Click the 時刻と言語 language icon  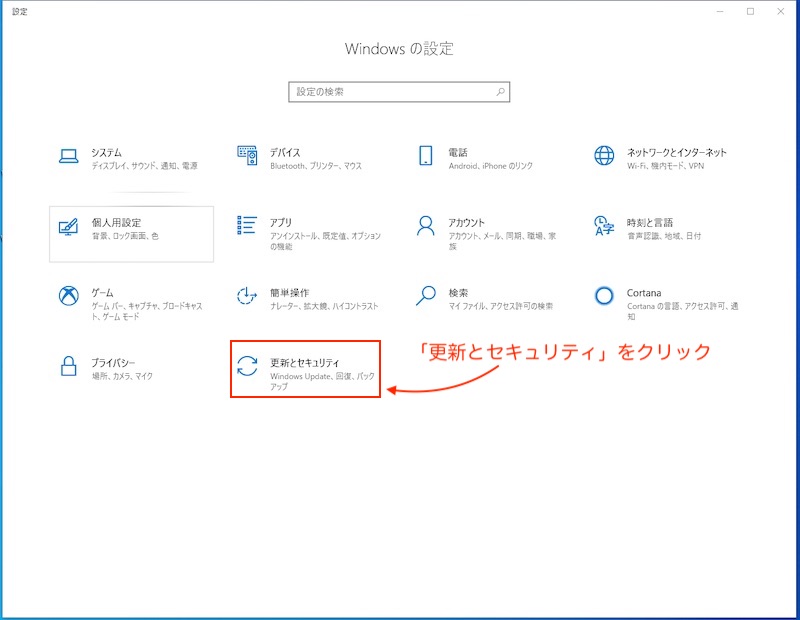point(604,226)
